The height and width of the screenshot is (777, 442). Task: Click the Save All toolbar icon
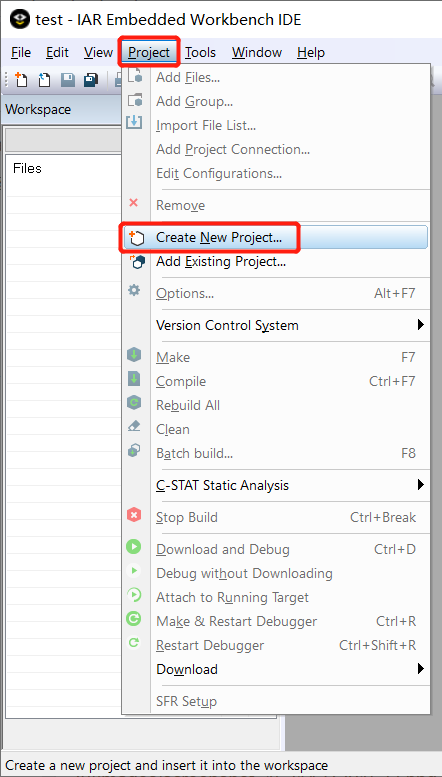[91, 80]
